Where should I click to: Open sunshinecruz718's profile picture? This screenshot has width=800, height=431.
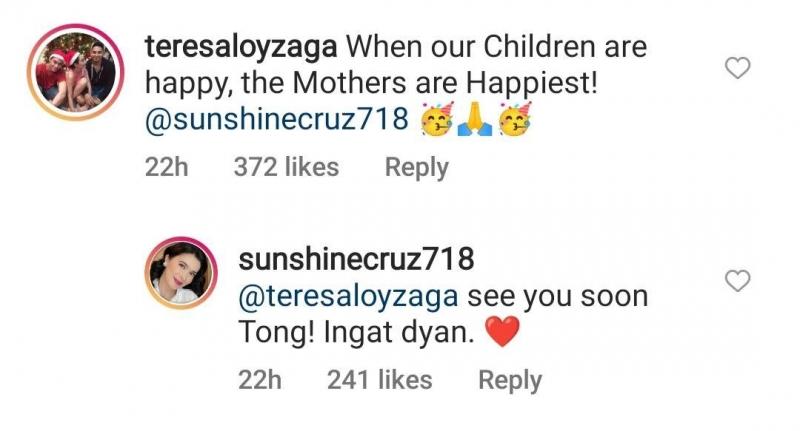coord(183,275)
